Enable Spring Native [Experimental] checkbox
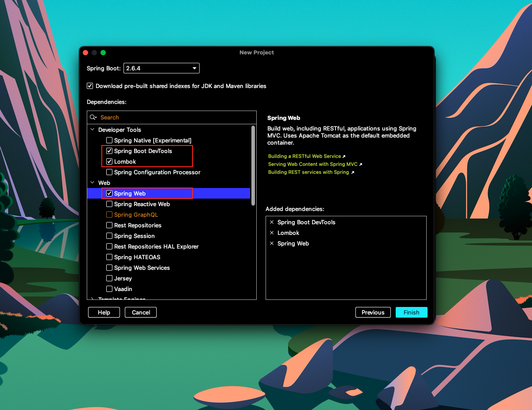The height and width of the screenshot is (410, 532). point(109,140)
